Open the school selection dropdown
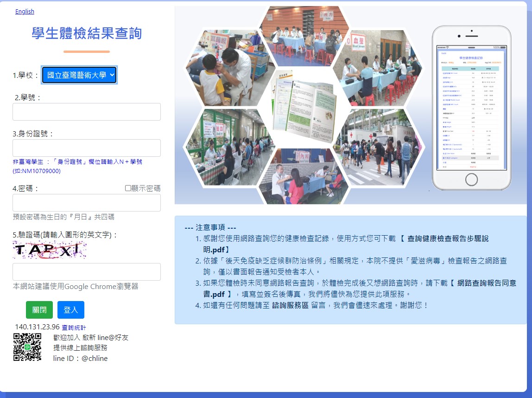The height and width of the screenshot is (398, 532). (x=79, y=75)
